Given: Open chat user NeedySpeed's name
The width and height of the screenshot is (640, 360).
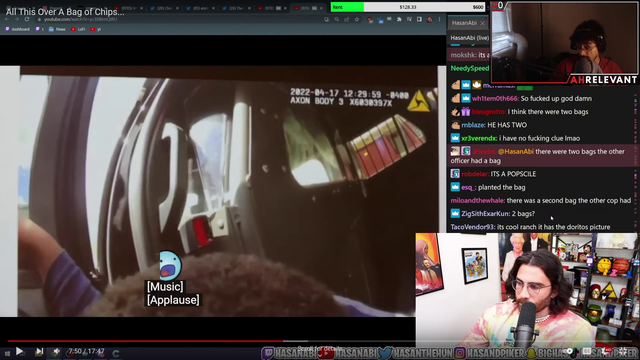Looking at the screenshot, I should click(469, 69).
